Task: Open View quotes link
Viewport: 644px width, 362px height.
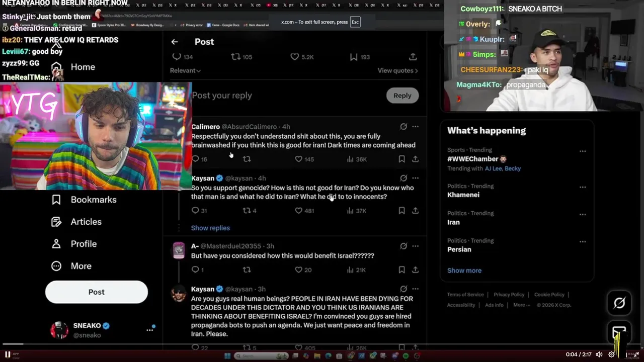Action: [397, 70]
